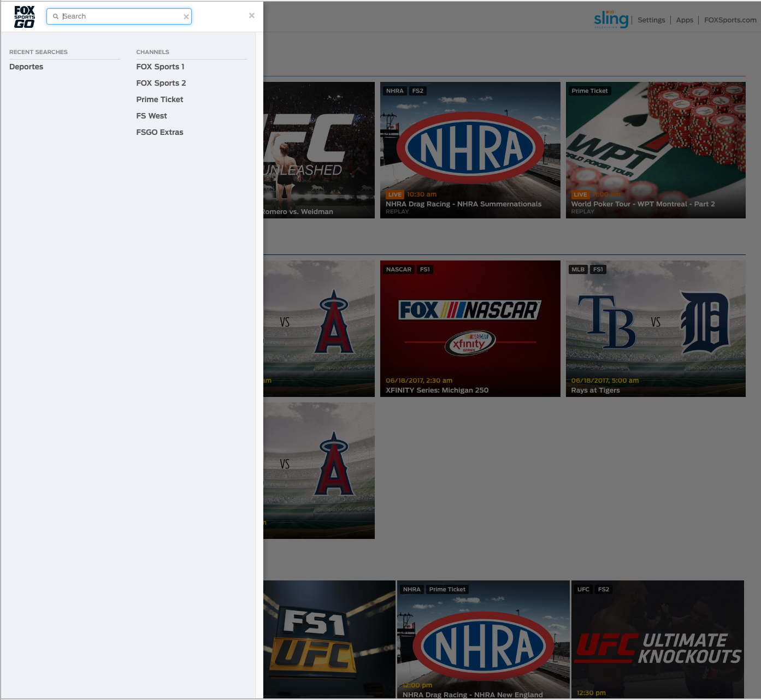Select recent search Deportes
The image size is (761, 700).
point(26,67)
